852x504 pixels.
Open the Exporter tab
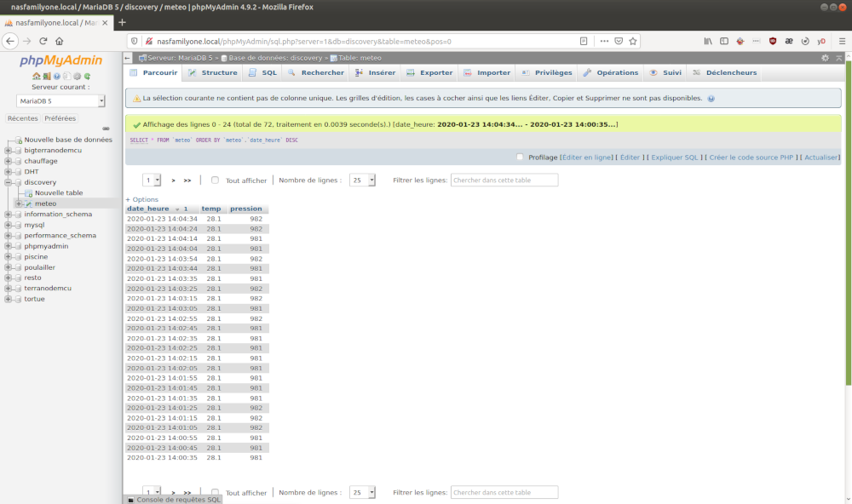pos(430,73)
